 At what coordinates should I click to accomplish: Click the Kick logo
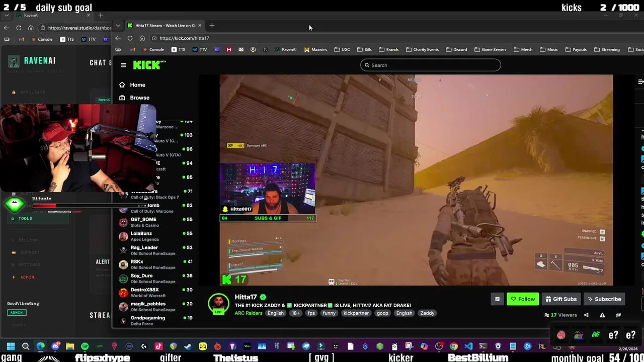pyautogui.click(x=149, y=65)
